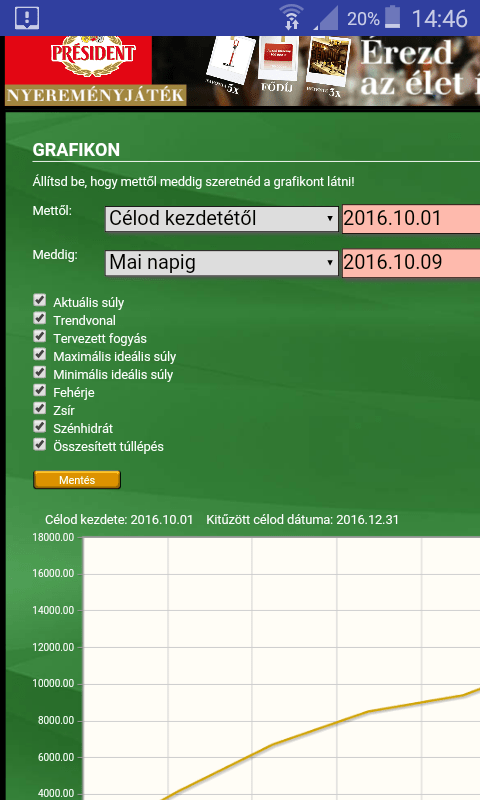The height and width of the screenshot is (800, 480).
Task: Toggle the Tervezett fogyás checkbox
Action: pos(40,336)
